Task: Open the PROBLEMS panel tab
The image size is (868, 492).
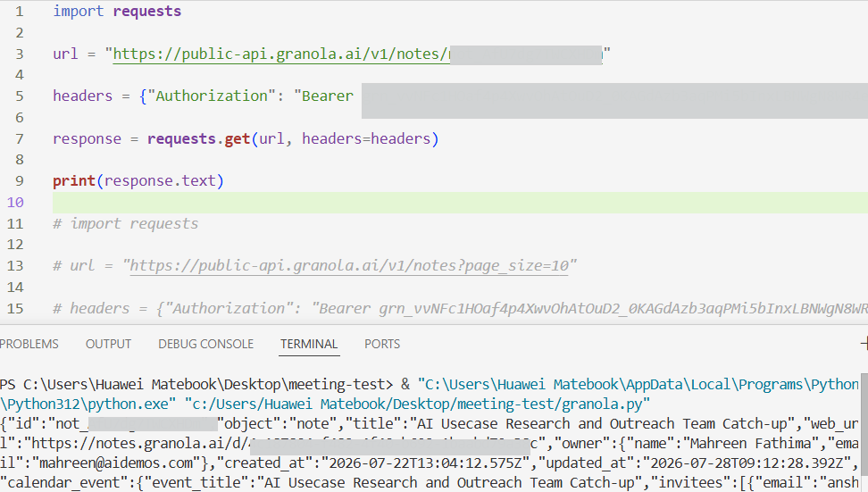Action: [29, 345]
